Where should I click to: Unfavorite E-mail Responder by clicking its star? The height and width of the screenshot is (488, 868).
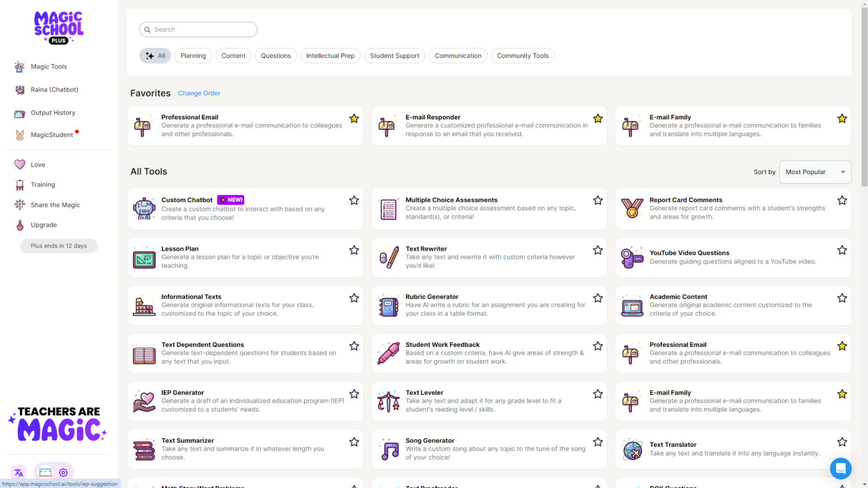[598, 119]
